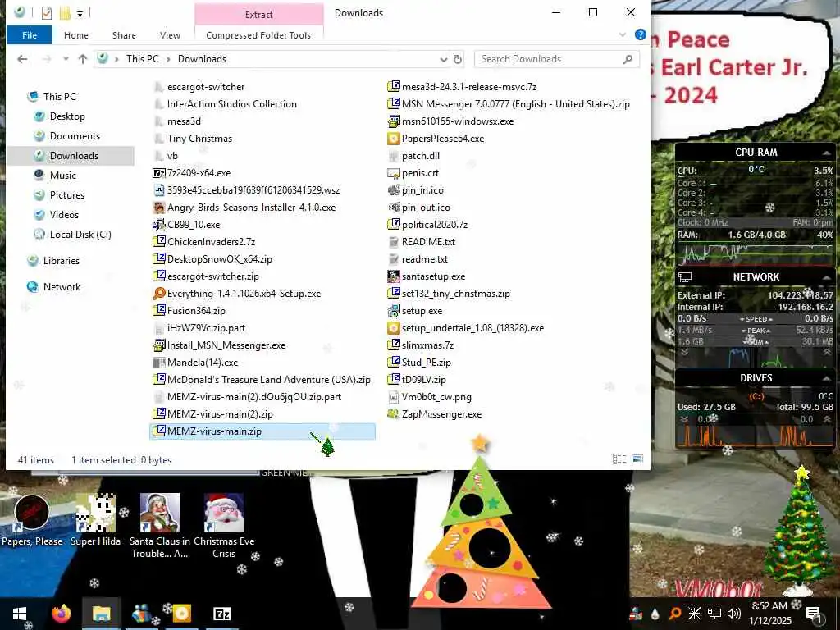This screenshot has width=840, height=630.
Task: Collapse the NETWORK gadget panel
Action: pos(827,277)
